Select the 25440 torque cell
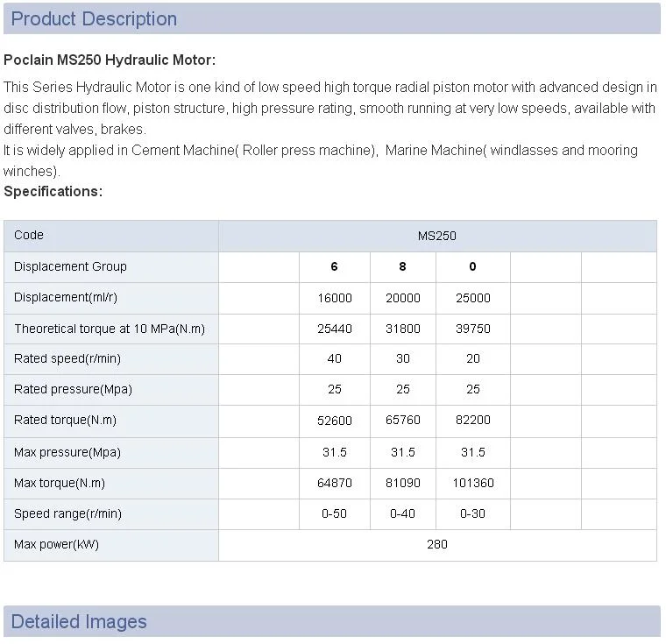The width and height of the screenshot is (666, 644). pyautogui.click(x=335, y=329)
